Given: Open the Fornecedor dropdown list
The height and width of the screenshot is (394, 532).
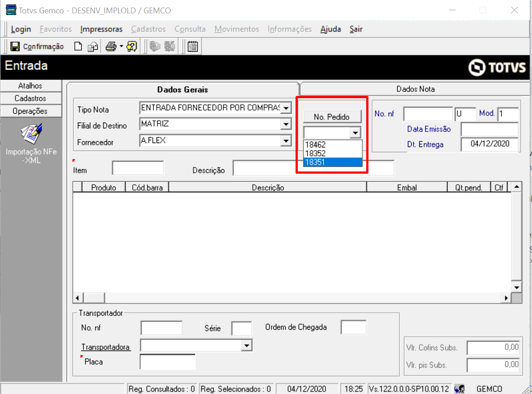Looking at the screenshot, I should (x=286, y=142).
